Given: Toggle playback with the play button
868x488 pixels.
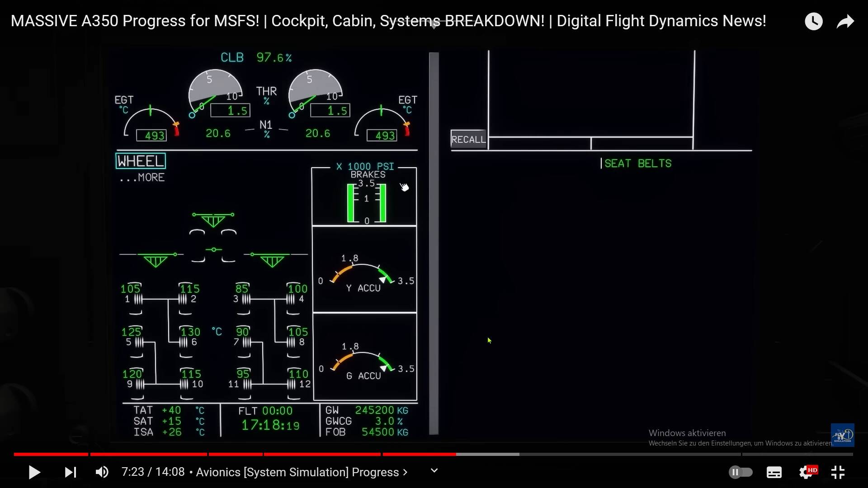Looking at the screenshot, I should coord(34,472).
